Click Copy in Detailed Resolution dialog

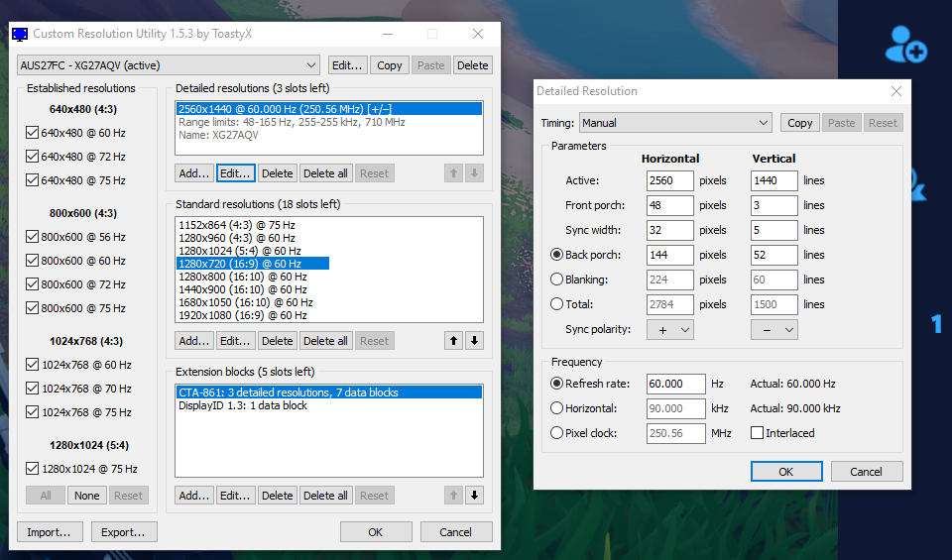tap(800, 123)
